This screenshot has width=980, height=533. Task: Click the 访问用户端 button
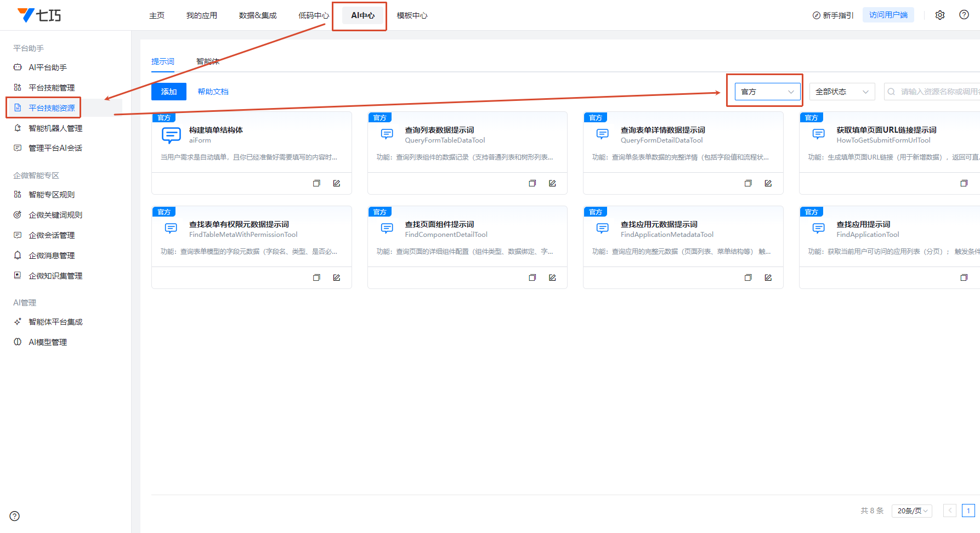pyautogui.click(x=888, y=15)
